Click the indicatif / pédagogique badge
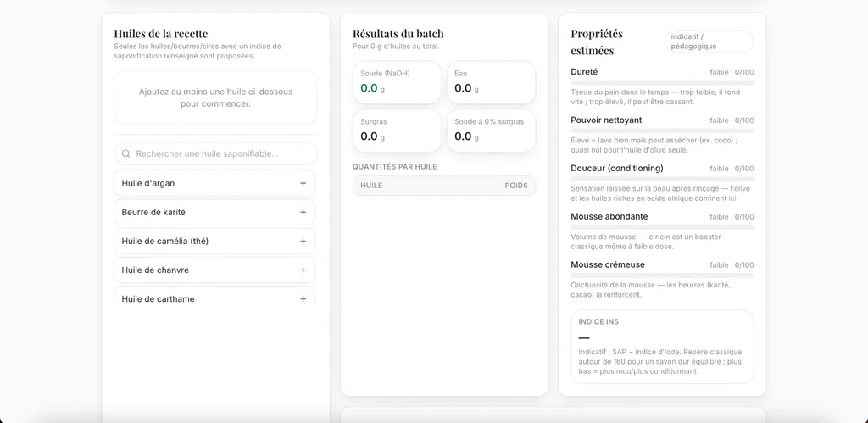The image size is (868, 423). point(709,42)
